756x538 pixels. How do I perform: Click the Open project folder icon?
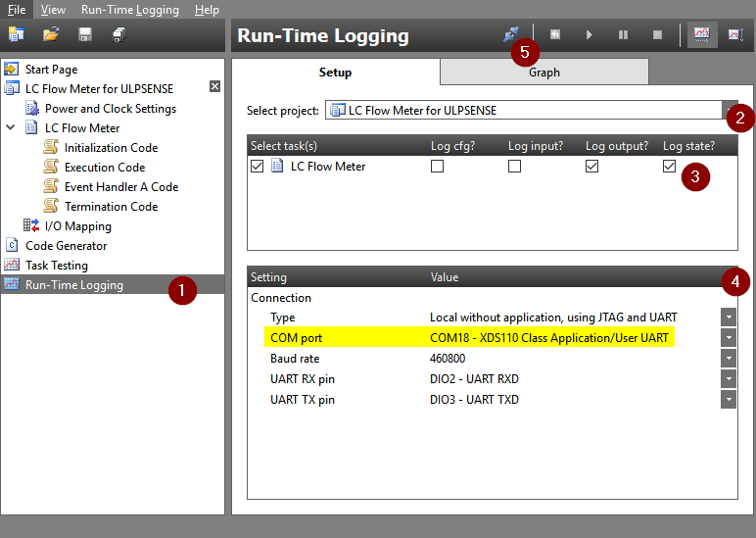point(51,34)
